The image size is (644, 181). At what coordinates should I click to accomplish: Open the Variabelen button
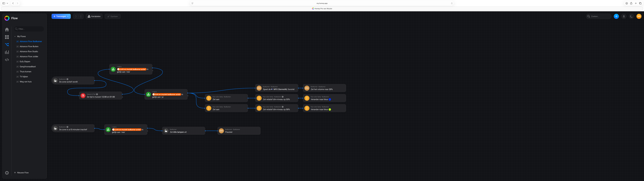coord(94,16)
